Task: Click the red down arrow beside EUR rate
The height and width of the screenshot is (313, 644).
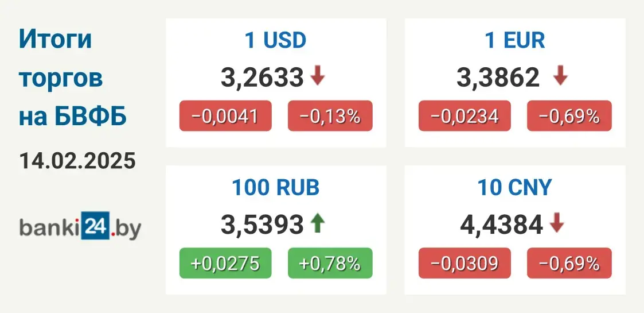Action: click(560, 76)
